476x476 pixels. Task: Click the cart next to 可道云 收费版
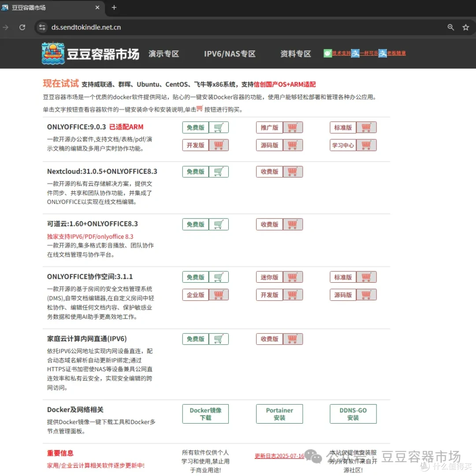pyautogui.click(x=293, y=225)
